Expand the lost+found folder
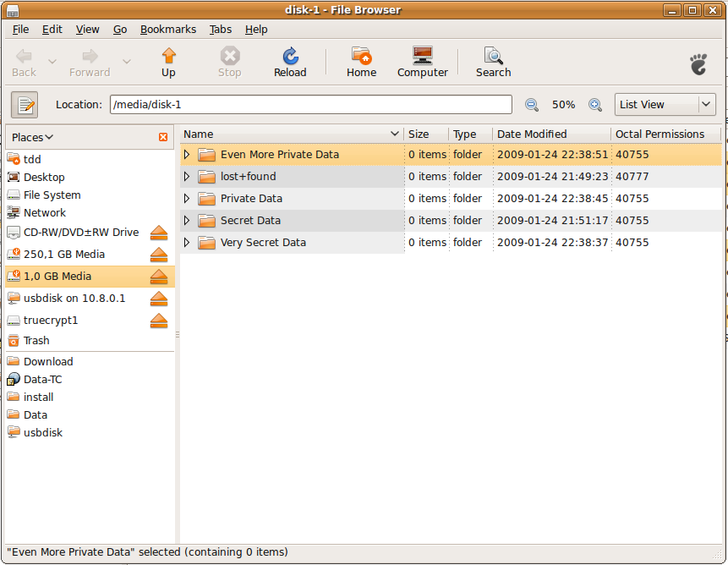This screenshot has width=728, height=565. [x=187, y=177]
